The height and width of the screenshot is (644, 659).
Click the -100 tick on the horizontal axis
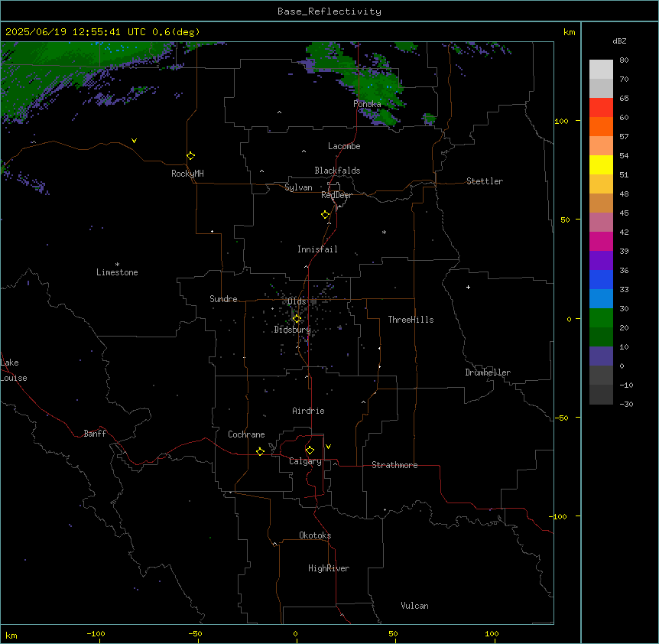(x=96, y=634)
